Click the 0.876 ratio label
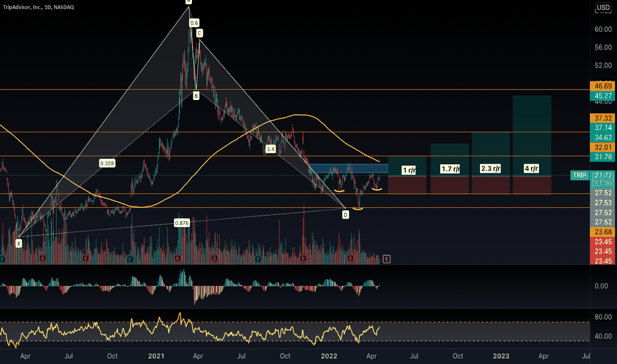Screen dimensions: 617x364 click(x=182, y=223)
